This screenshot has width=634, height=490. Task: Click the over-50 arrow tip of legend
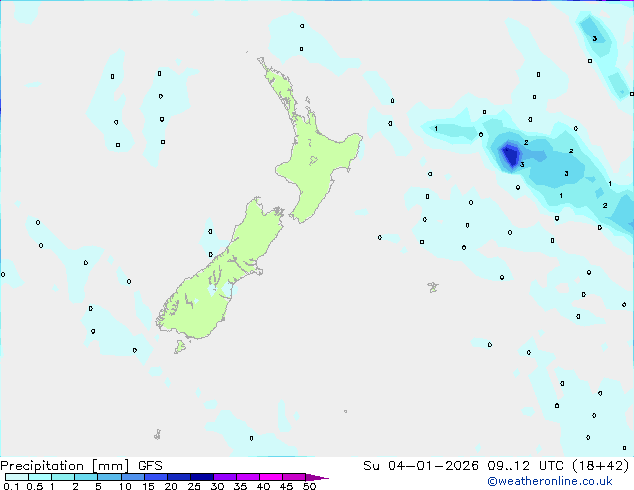tap(317, 477)
